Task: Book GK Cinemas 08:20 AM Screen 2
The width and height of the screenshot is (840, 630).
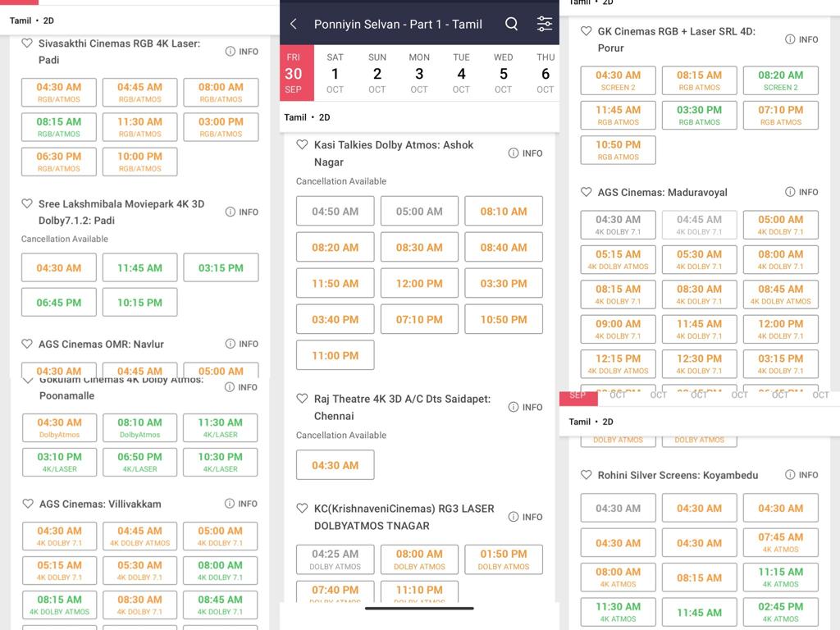Action: [781, 80]
